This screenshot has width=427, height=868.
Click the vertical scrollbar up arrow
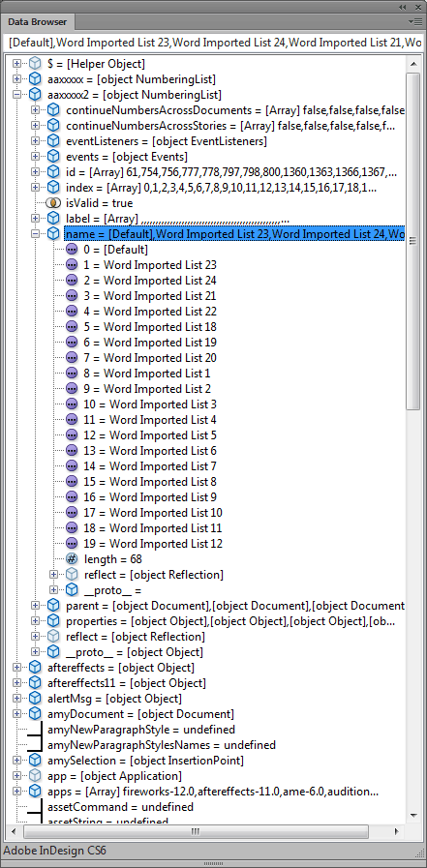click(413, 62)
